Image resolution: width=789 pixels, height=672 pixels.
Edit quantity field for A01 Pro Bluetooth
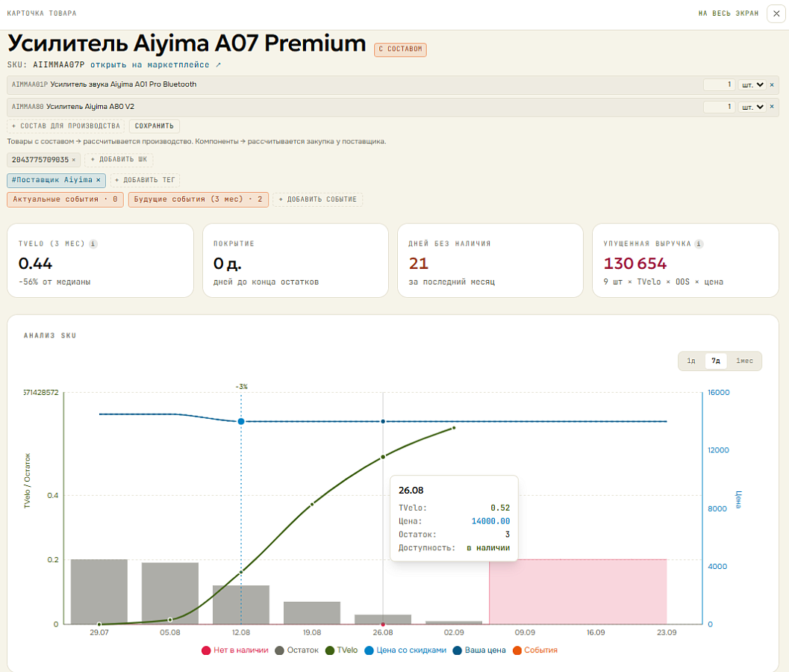pos(719,84)
